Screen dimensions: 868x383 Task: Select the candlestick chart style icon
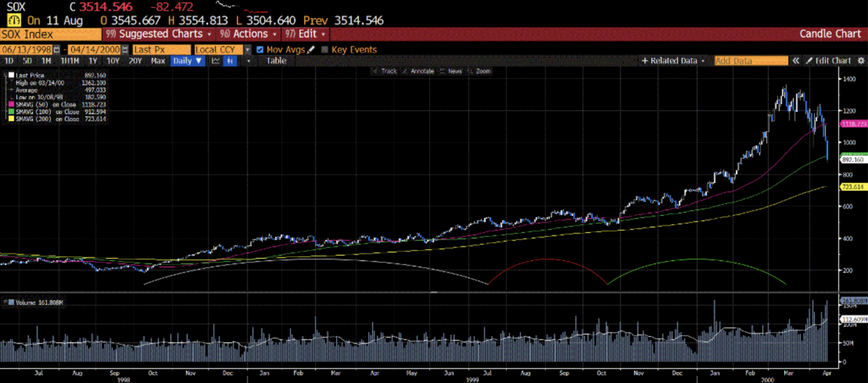coord(229,61)
